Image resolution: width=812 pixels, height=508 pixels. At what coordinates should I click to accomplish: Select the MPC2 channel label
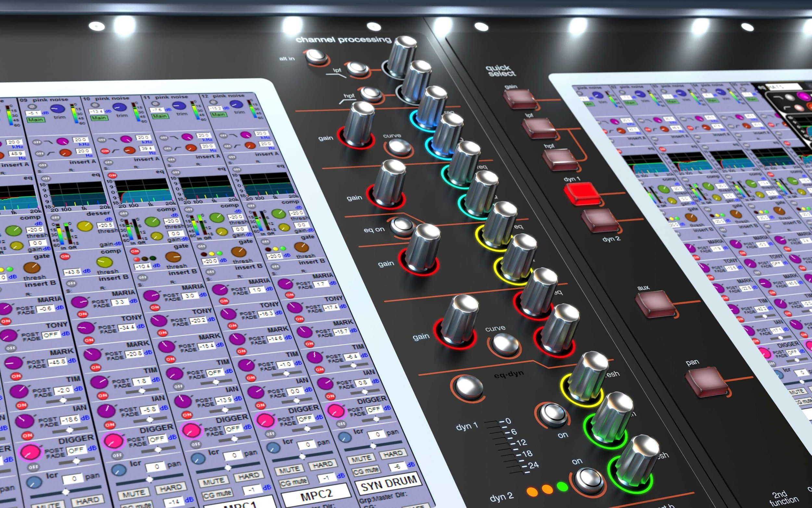coord(316,495)
